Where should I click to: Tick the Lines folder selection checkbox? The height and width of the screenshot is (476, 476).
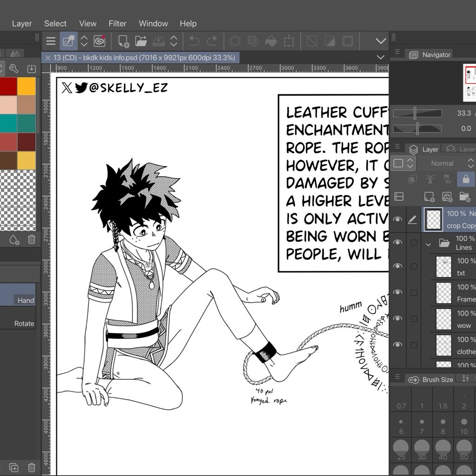click(x=414, y=243)
